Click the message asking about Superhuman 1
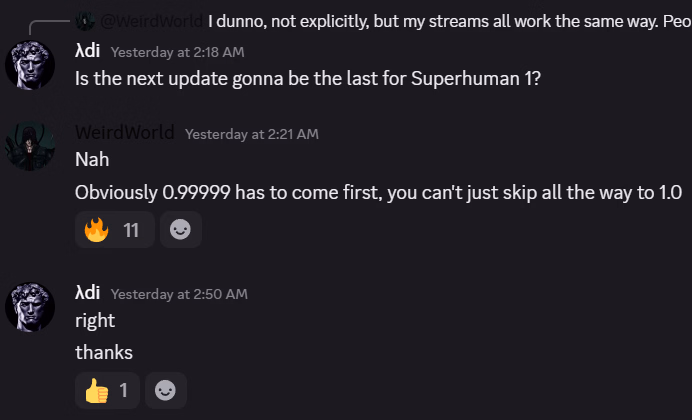 308,79
